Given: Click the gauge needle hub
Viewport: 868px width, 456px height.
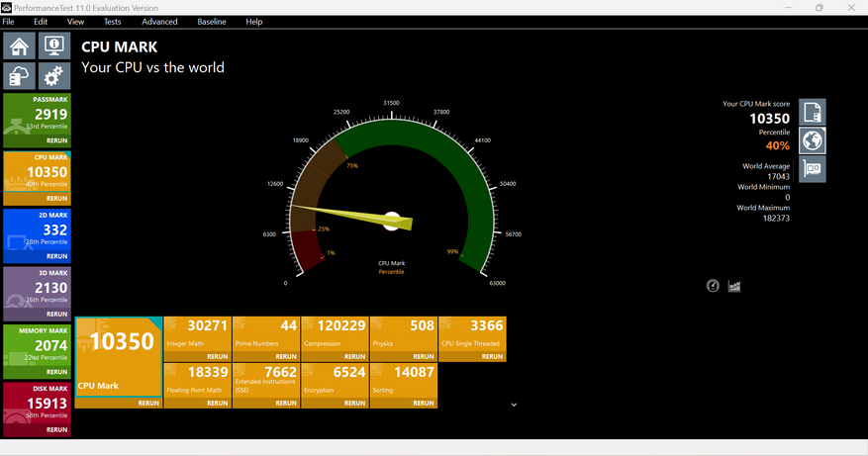Looking at the screenshot, I should [392, 221].
